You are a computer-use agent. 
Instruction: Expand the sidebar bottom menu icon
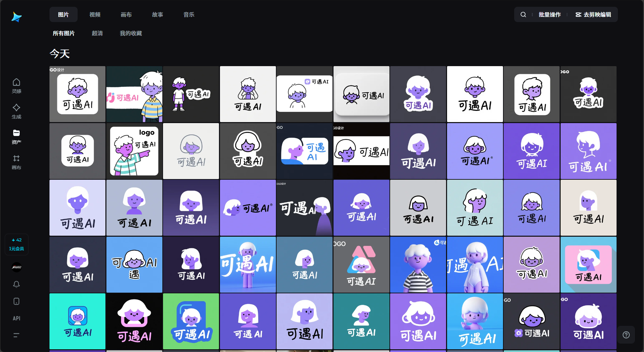click(x=16, y=335)
